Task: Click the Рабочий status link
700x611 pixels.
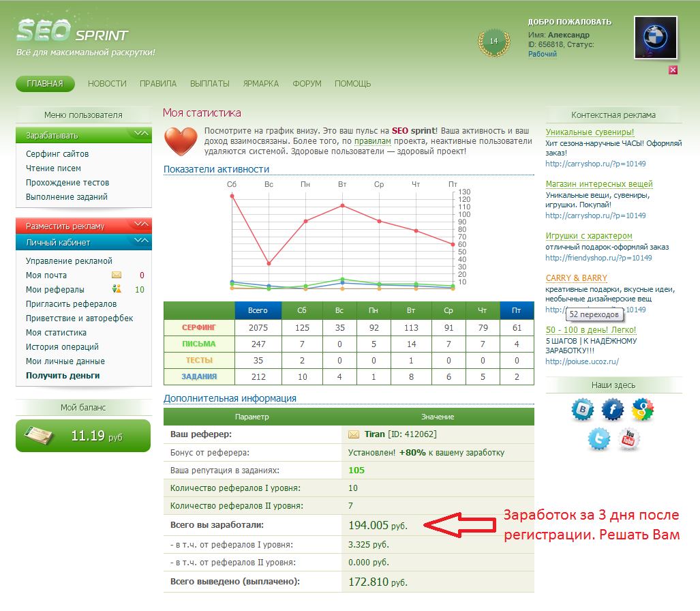Action: 543,54
